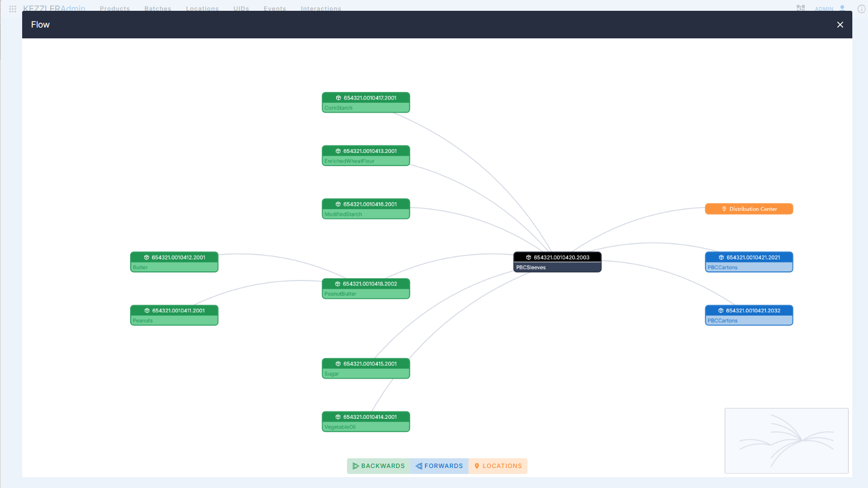Click the flow minimap overview
Screen dimensions: 868x488
(x=786, y=440)
